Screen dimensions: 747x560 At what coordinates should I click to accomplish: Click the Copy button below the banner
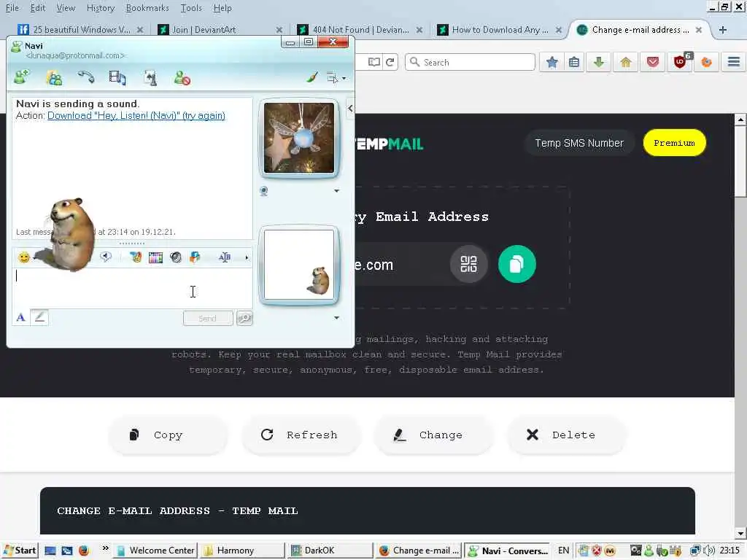click(169, 435)
